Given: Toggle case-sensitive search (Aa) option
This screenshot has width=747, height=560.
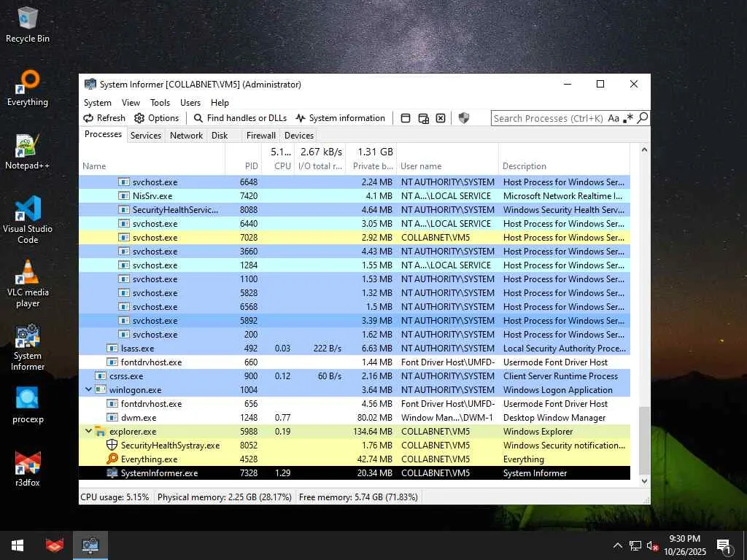Looking at the screenshot, I should (x=614, y=118).
